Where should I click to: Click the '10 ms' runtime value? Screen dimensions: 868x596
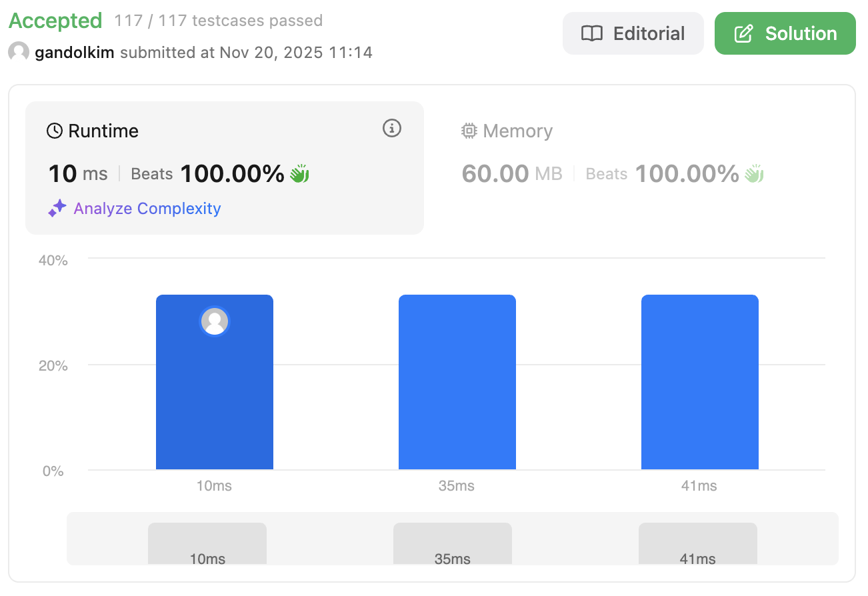point(78,174)
